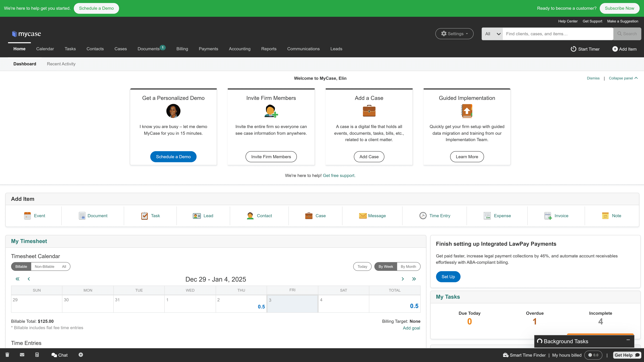Click the Add Case button

[369, 157]
